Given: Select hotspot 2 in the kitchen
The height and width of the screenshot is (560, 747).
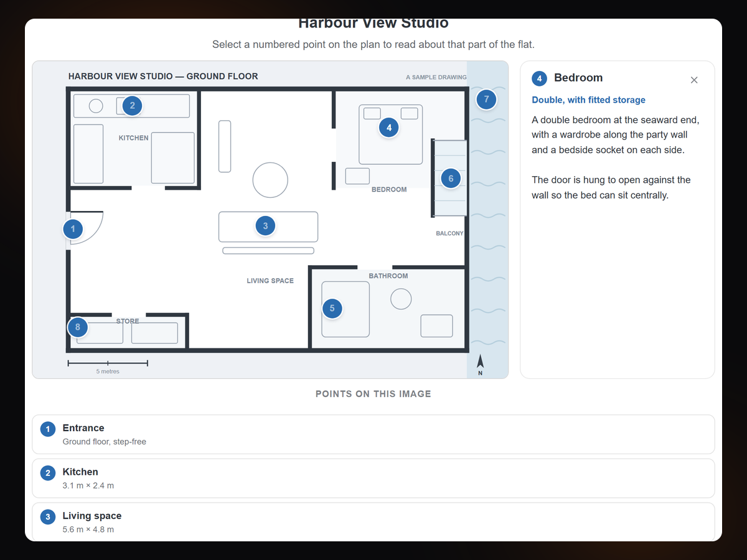Looking at the screenshot, I should click(132, 106).
